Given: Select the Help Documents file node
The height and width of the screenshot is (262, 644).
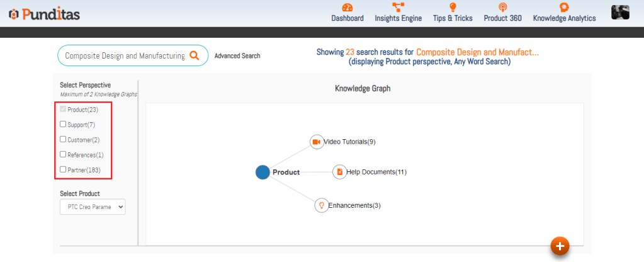Looking at the screenshot, I should pos(339,172).
